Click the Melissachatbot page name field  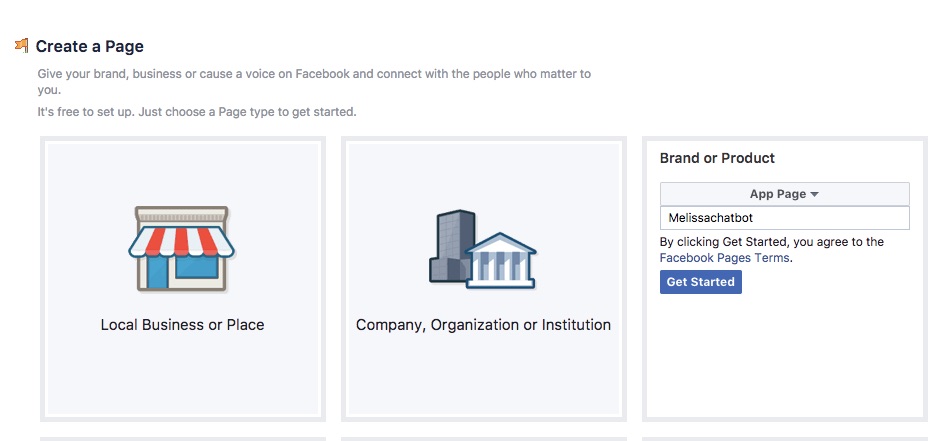point(784,218)
